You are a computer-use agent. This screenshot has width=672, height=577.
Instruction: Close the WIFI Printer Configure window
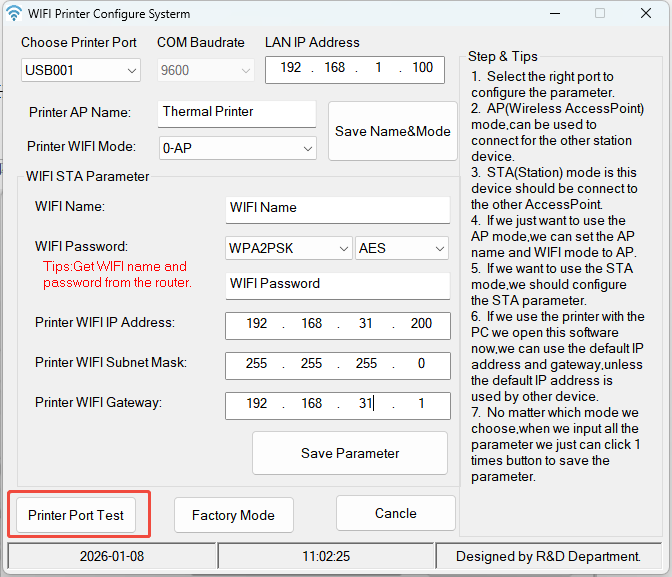(645, 14)
